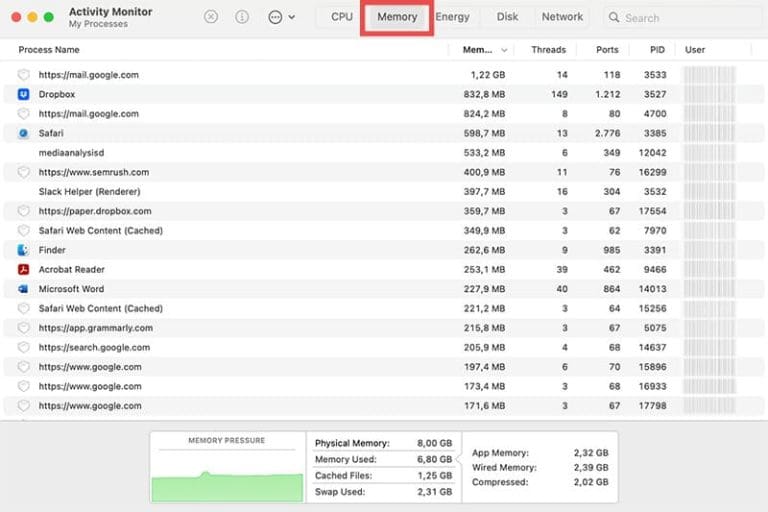Viewport: 768px width, 512px height.
Task: Open the process info inspector icon
Action: tap(241, 17)
